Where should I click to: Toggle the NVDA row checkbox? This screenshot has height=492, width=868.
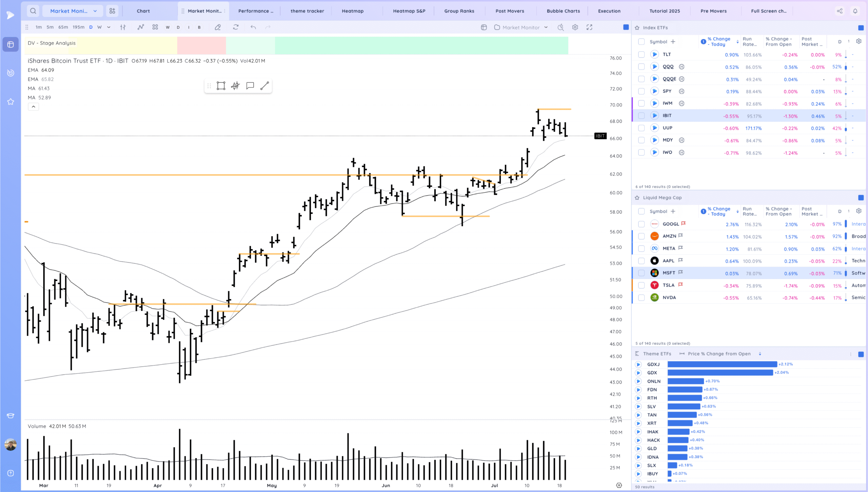click(641, 298)
